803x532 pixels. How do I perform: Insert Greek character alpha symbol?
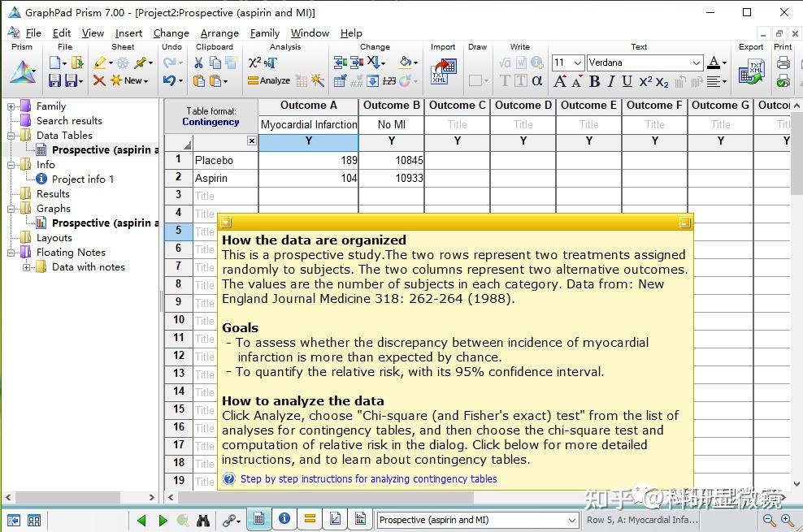click(536, 80)
